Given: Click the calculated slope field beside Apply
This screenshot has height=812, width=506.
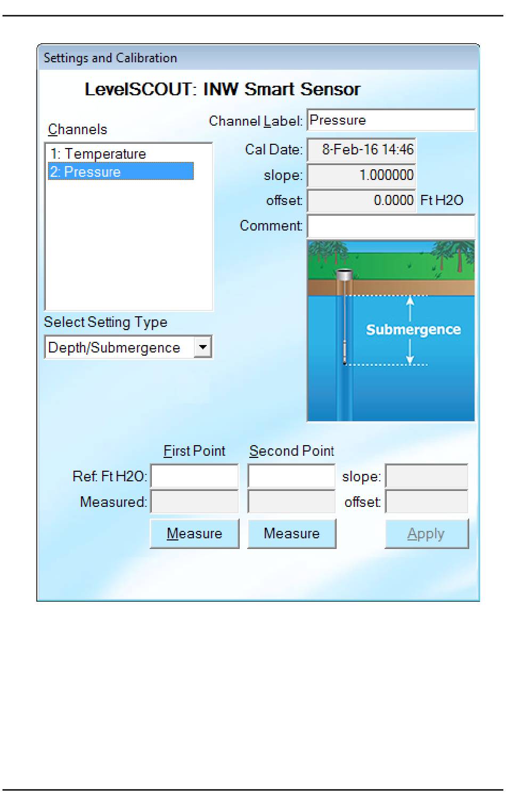Looking at the screenshot, I should pyautogui.click(x=427, y=476).
